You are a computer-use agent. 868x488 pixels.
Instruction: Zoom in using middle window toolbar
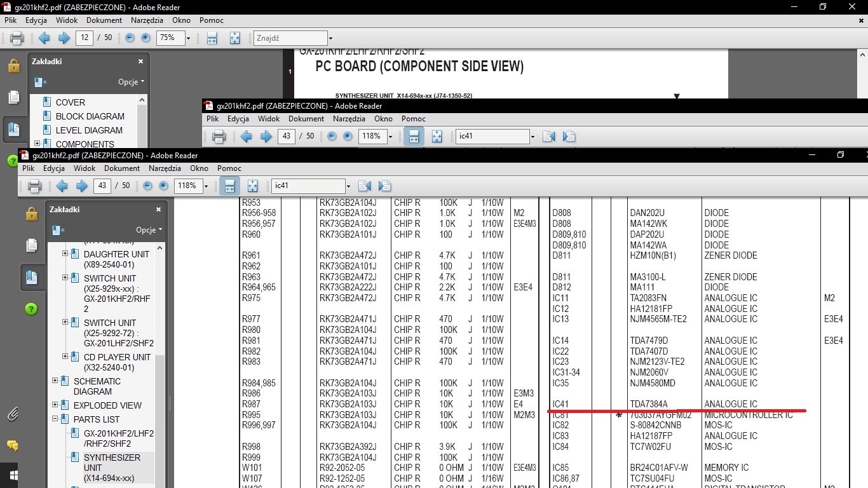(348, 137)
